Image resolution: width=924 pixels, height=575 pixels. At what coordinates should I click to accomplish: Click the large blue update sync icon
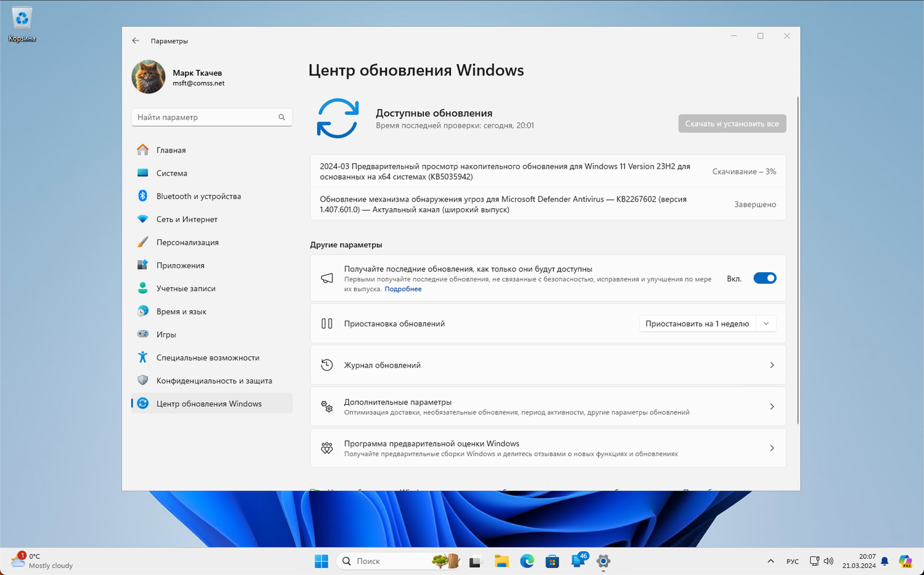click(338, 118)
